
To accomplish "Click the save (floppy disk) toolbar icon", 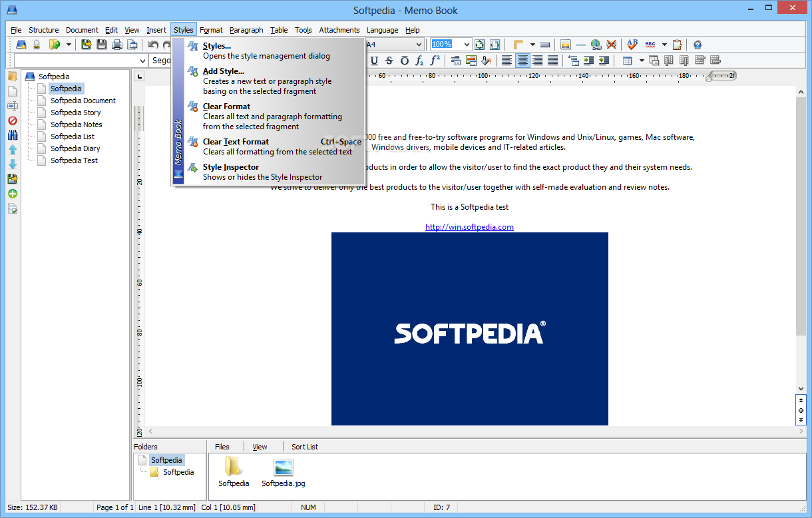I will [x=101, y=45].
